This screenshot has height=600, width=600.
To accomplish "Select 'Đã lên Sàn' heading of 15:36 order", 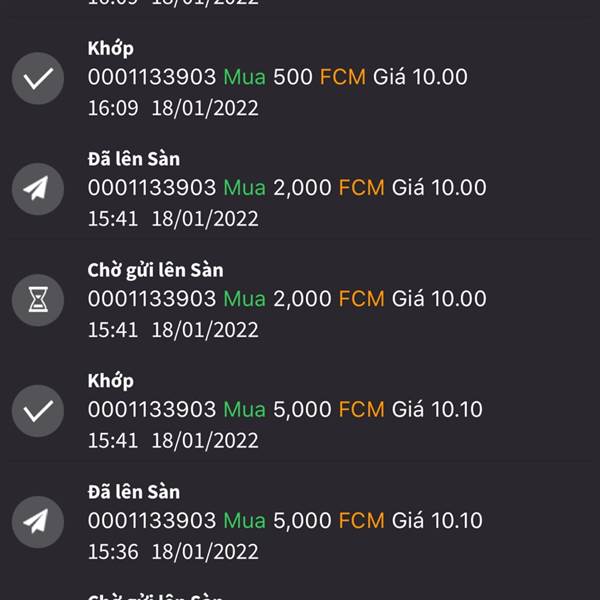I will click(134, 492).
